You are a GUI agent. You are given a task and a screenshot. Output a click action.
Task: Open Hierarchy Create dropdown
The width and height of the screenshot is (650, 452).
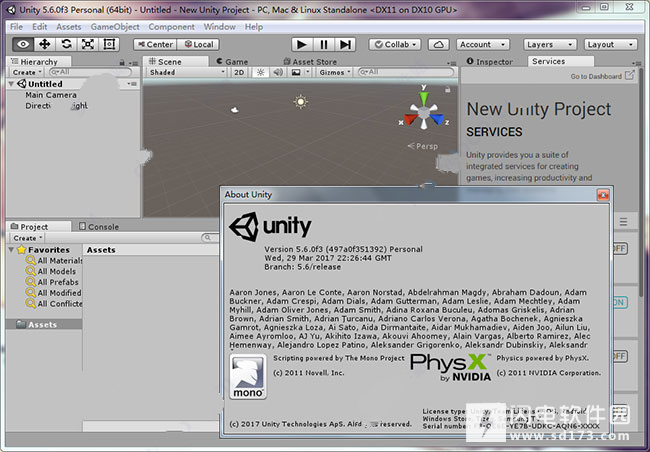point(27,72)
